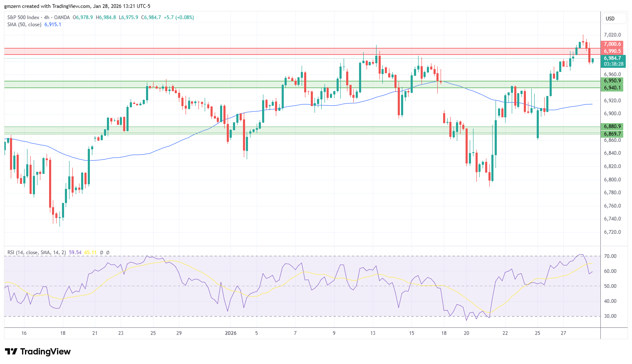Click the RSI moving average value 65.11
632x364 pixels.
click(90, 253)
